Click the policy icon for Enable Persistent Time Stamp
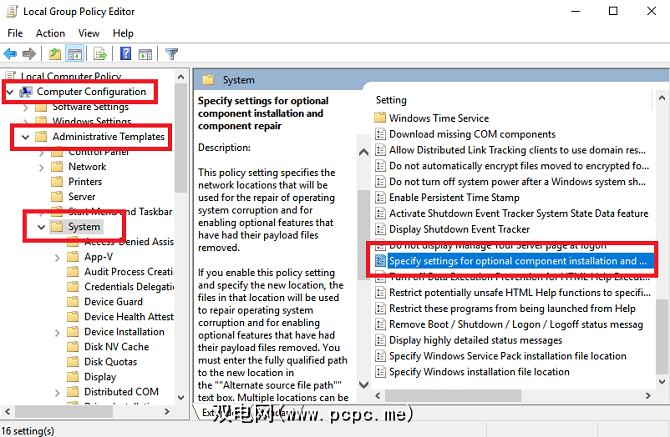The image size is (670, 437). (x=380, y=197)
